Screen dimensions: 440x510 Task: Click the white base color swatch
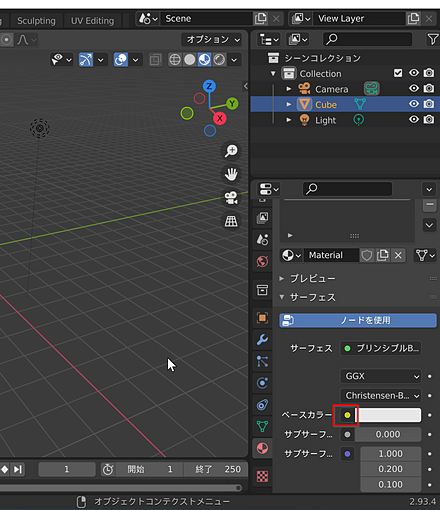point(390,415)
